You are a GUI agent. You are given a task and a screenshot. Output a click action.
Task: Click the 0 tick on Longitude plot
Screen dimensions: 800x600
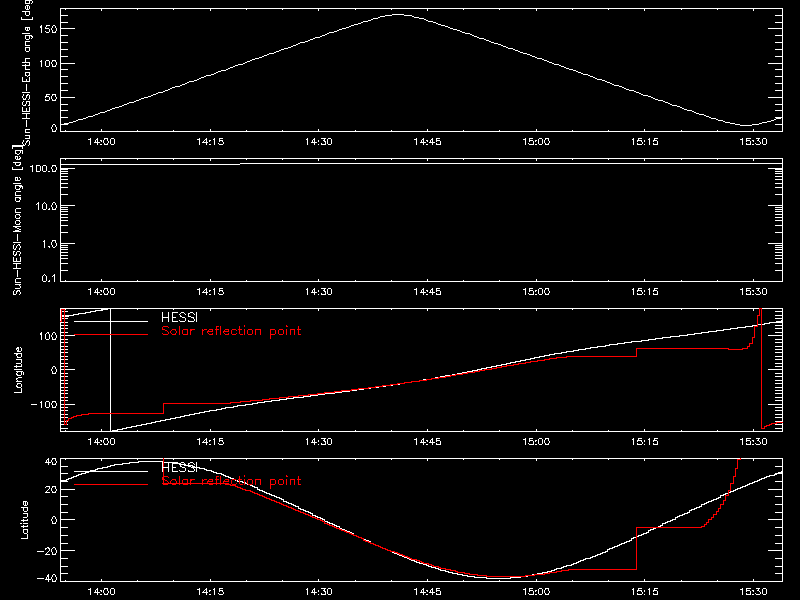tap(54, 370)
